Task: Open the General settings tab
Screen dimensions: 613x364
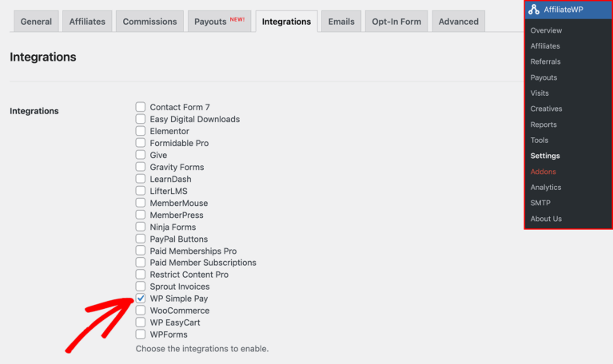Action: coord(36,22)
